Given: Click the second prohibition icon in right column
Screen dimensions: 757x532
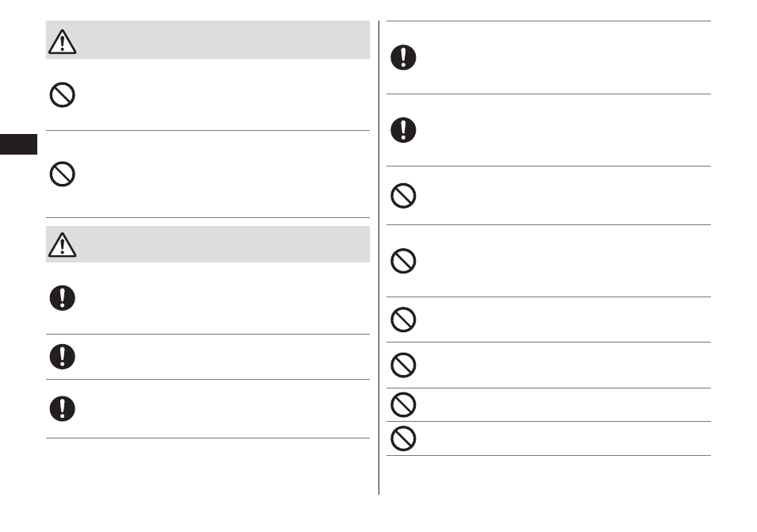Looking at the screenshot, I should point(403,261).
